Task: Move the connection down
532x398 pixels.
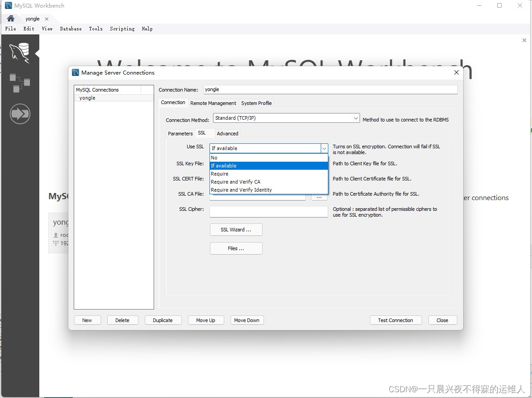Action: [247, 320]
